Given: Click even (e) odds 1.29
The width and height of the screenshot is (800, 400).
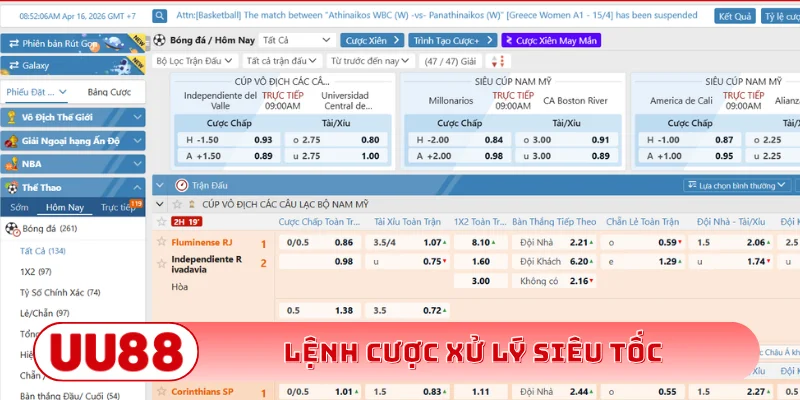Looking at the screenshot, I should click(667, 261).
